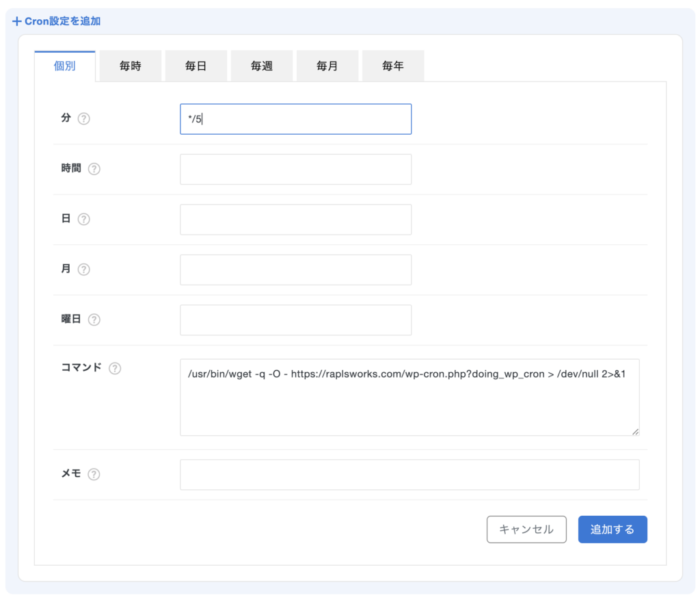
Task: Click the help icon next to 曜日
Action: click(x=94, y=319)
